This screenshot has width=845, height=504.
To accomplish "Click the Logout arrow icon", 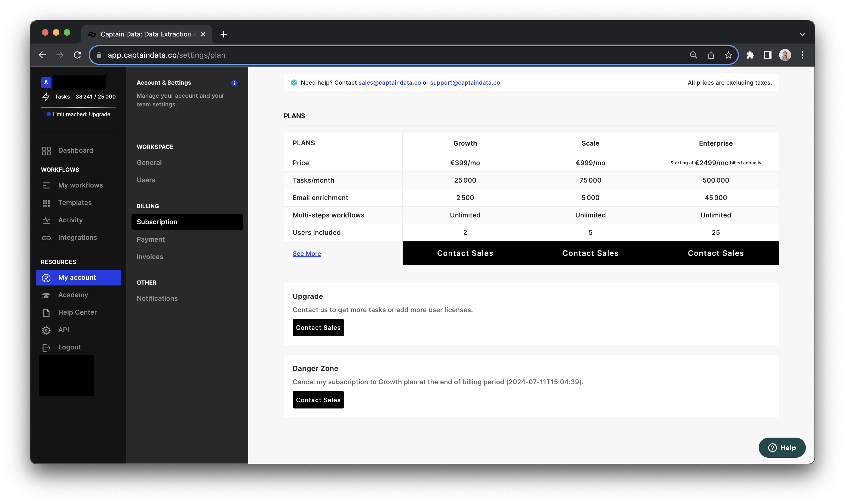I will pyautogui.click(x=47, y=348).
